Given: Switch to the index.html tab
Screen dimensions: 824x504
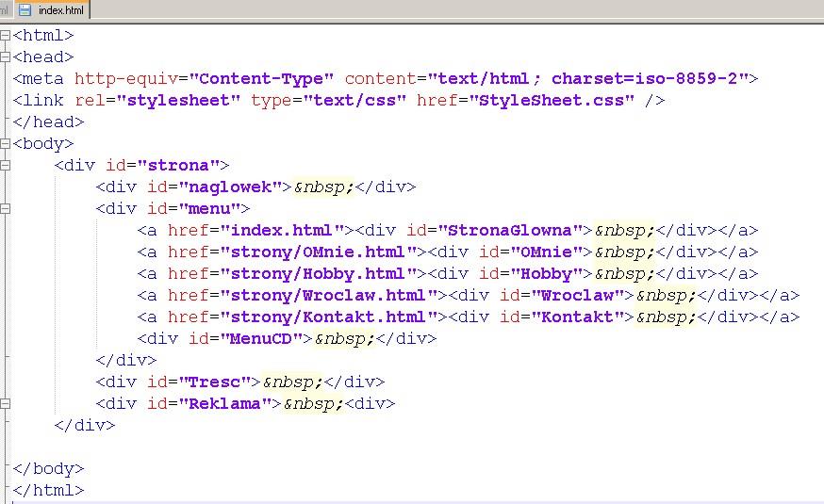Looking at the screenshot, I should (51, 10).
